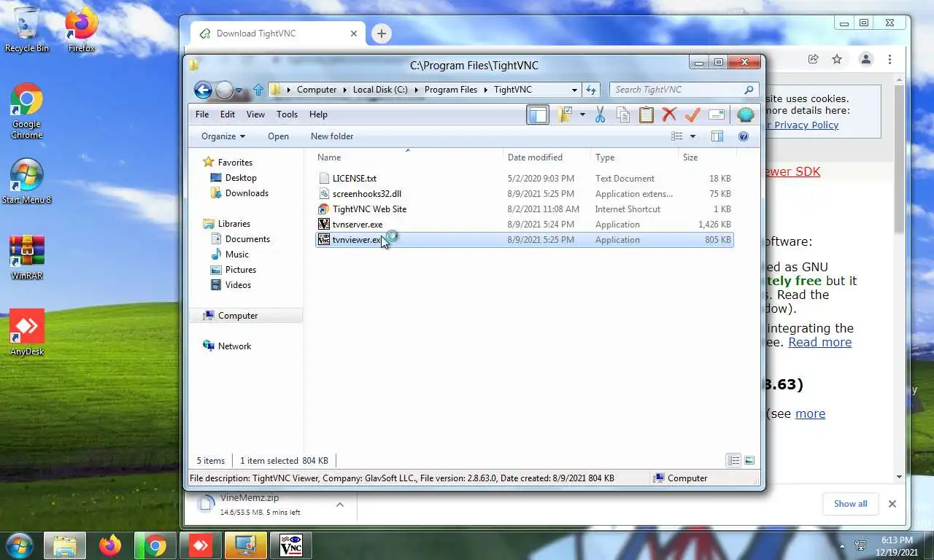Screen dimensions: 934x560
Task: Open recent locations dropdown next to Forward
Action: [239, 90]
